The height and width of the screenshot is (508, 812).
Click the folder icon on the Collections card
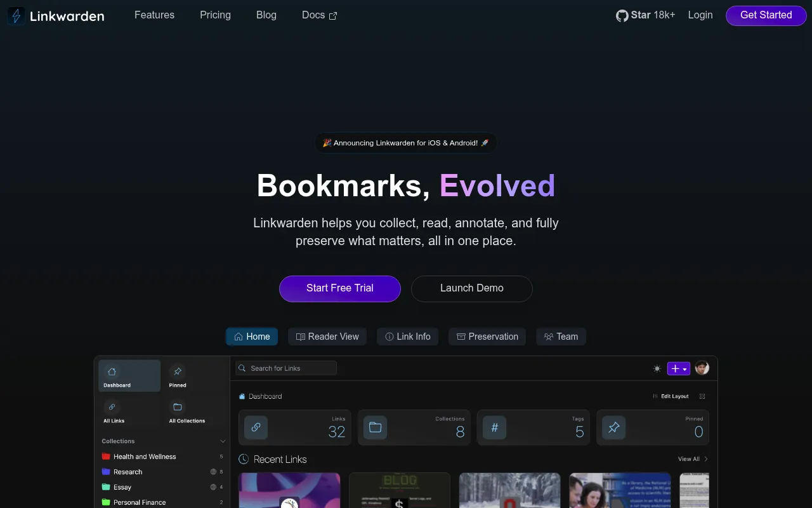click(375, 427)
